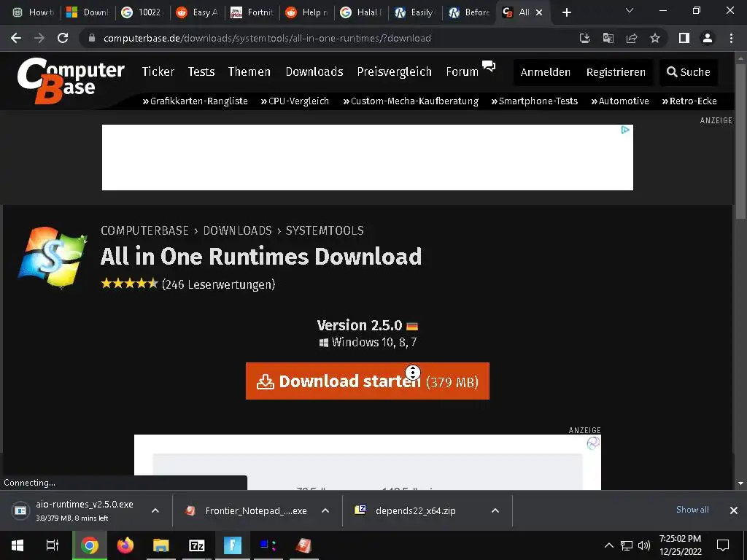Screen dimensions: 747x560
Task: Open the Custom-Mecha-Kaufberatung link
Action: click(411, 101)
